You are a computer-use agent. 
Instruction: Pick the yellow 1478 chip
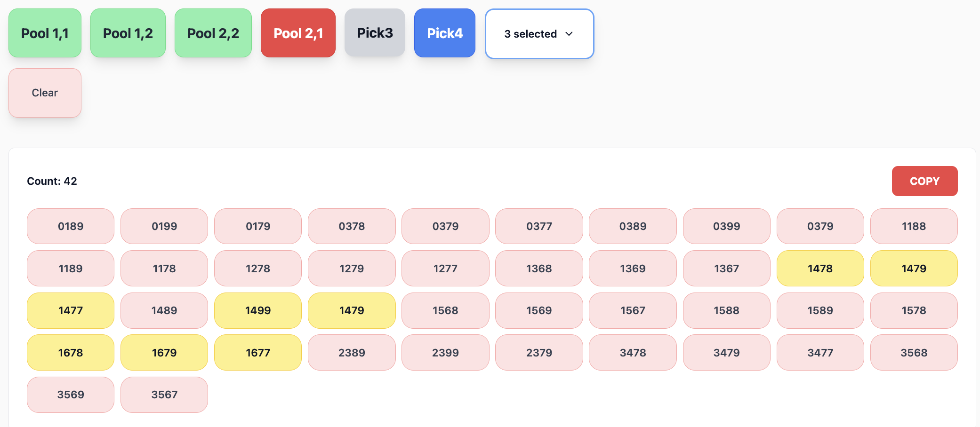[820, 269]
